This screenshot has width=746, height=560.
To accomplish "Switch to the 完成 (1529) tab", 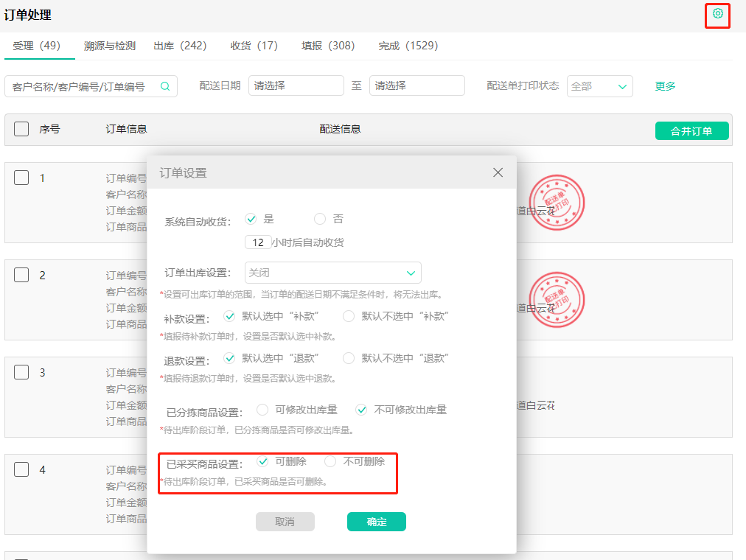I will click(410, 45).
